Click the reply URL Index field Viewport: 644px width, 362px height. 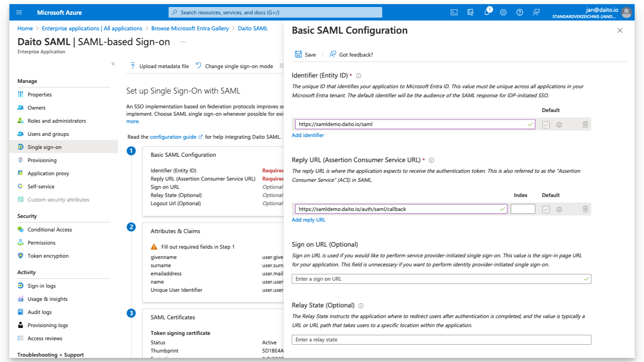coord(523,209)
